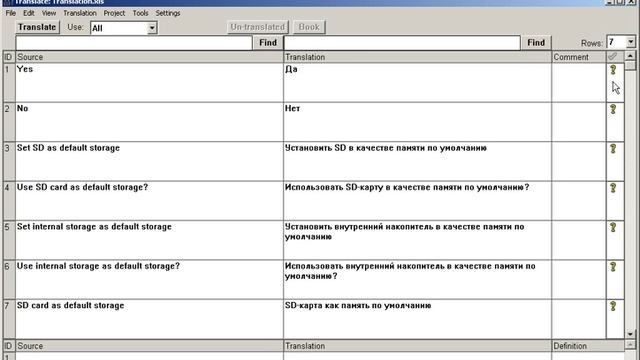This screenshot has width=640, height=360.
Task: Click the Translate button
Action: pyautogui.click(x=37, y=27)
